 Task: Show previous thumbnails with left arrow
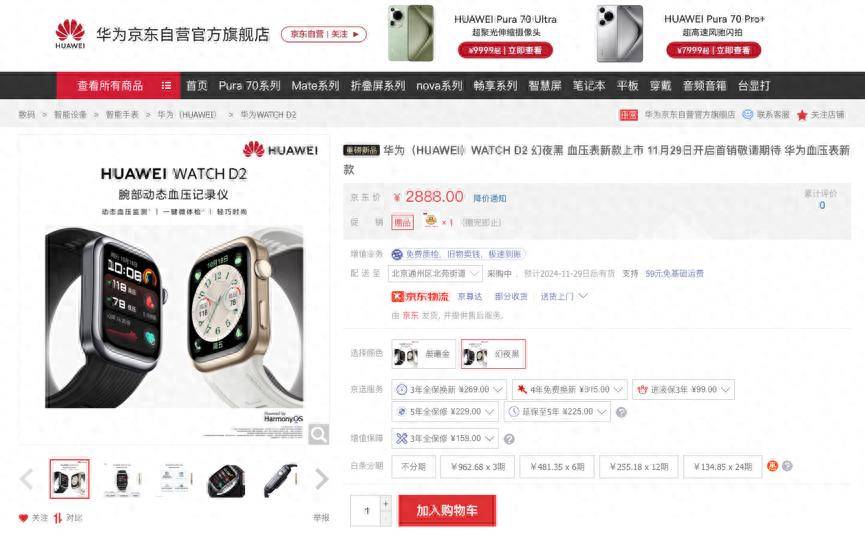coord(26,479)
